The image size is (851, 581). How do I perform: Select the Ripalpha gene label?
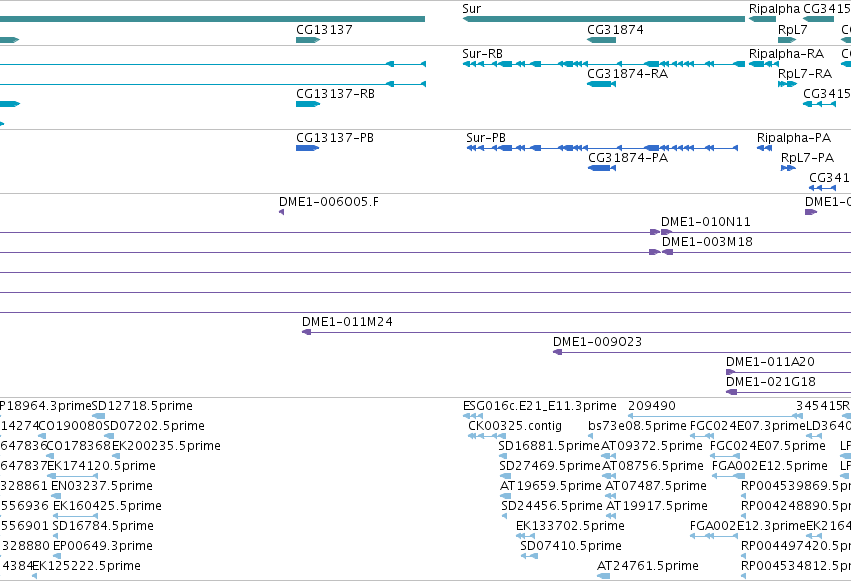(x=774, y=9)
